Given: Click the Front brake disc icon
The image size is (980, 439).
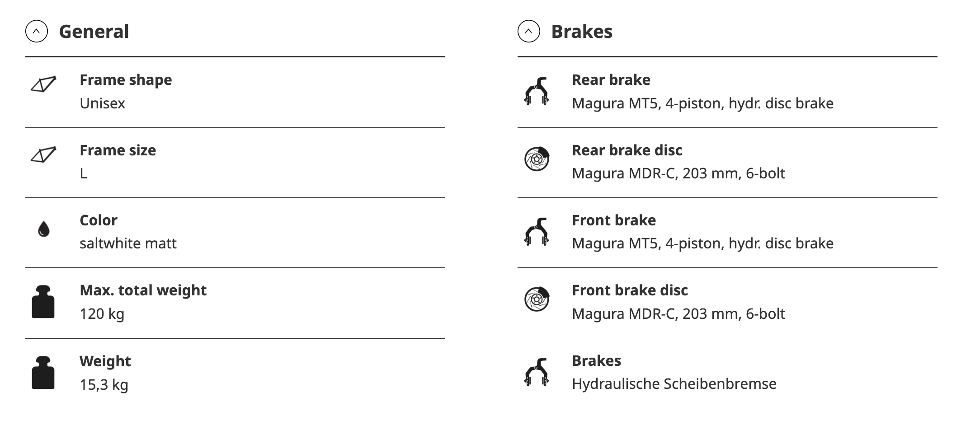Looking at the screenshot, I should tap(537, 299).
